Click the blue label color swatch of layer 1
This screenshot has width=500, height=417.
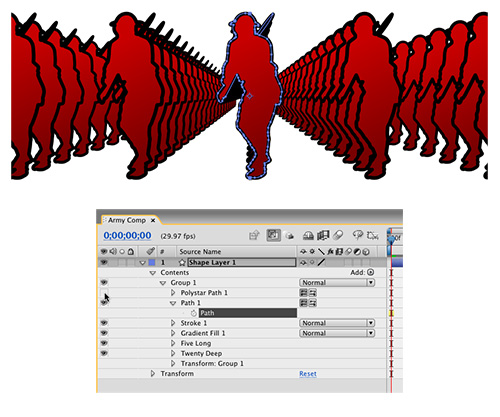coord(152,263)
